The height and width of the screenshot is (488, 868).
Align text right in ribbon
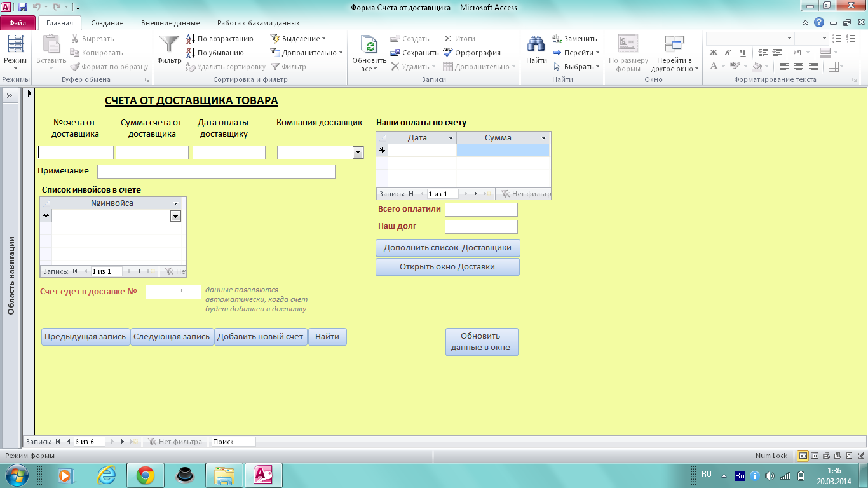(813, 66)
